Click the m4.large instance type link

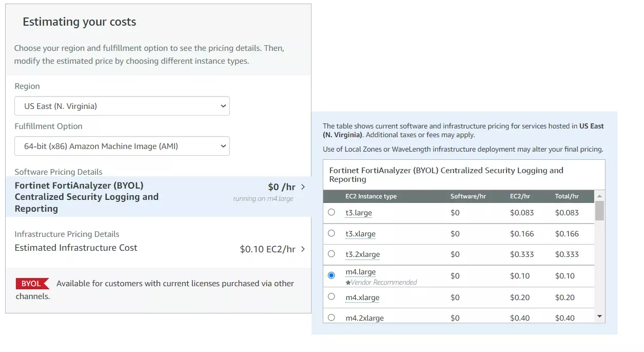pyautogui.click(x=361, y=272)
